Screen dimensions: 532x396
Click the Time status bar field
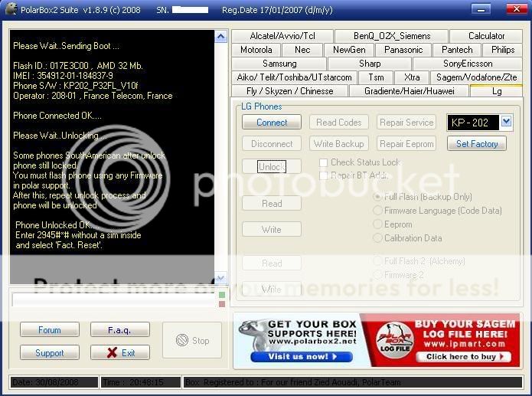tap(141, 382)
